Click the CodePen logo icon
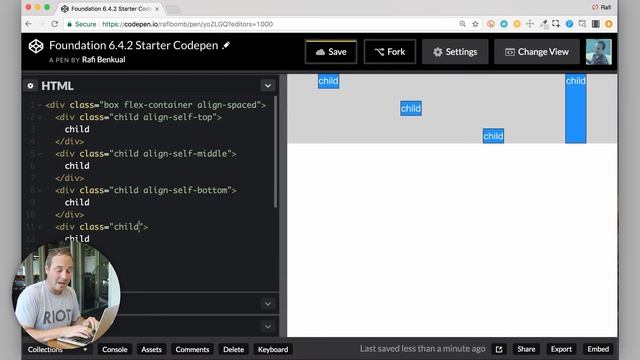 pos(36,46)
